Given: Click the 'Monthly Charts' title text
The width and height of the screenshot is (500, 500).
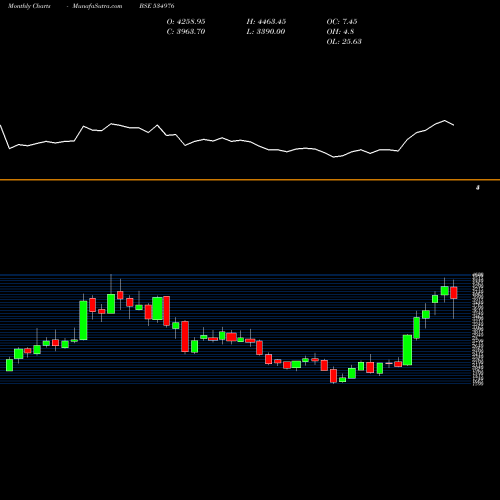Looking at the screenshot, I should click(29, 6).
